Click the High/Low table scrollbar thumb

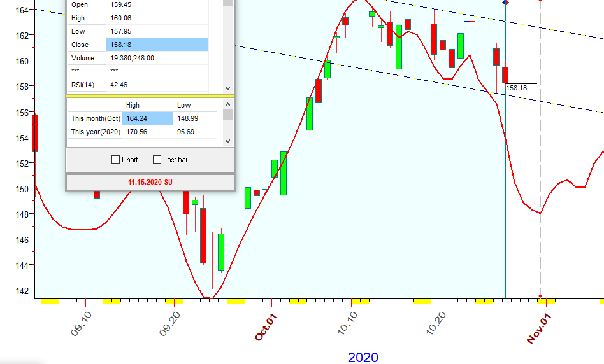(x=227, y=115)
